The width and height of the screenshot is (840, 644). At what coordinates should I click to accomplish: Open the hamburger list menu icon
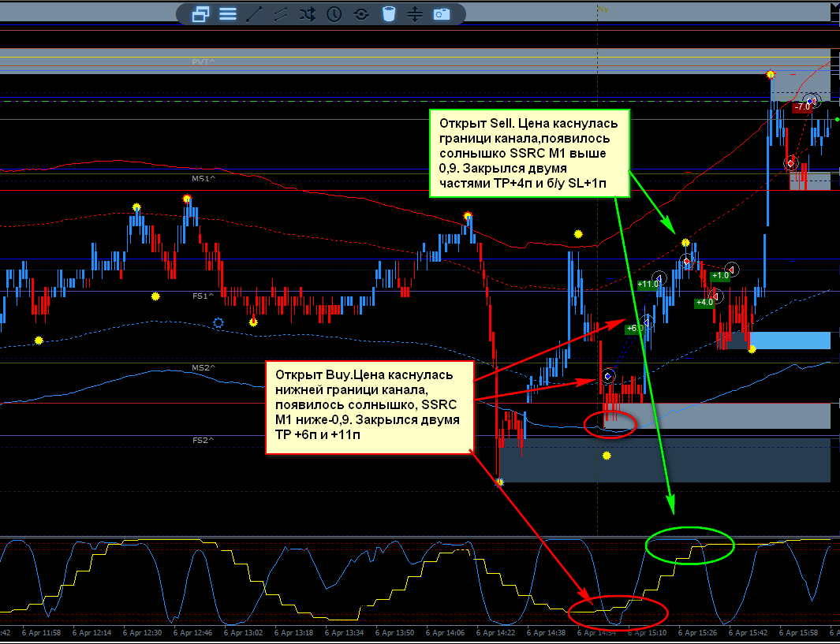click(228, 14)
